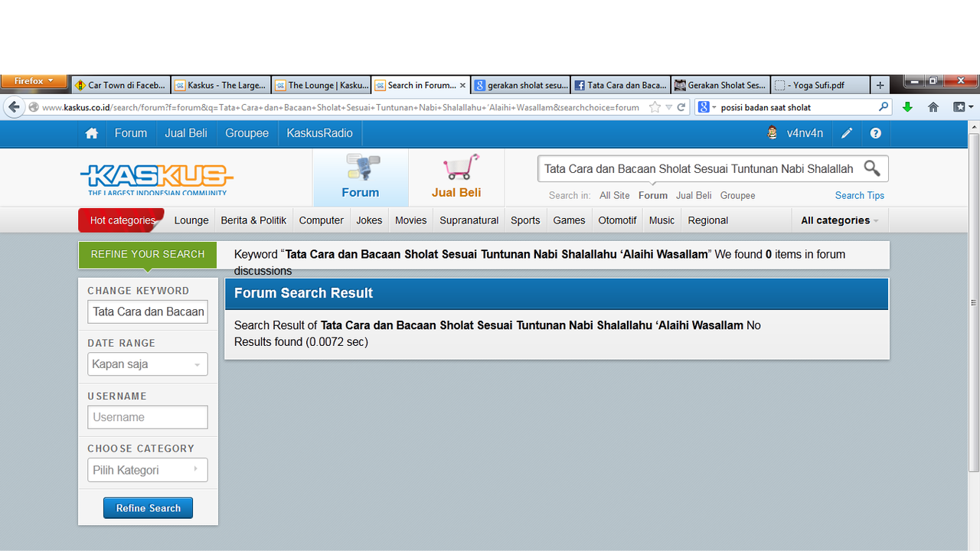Screen dimensions: 980x551
Task: Open the Supranatural category
Action: click(469, 220)
